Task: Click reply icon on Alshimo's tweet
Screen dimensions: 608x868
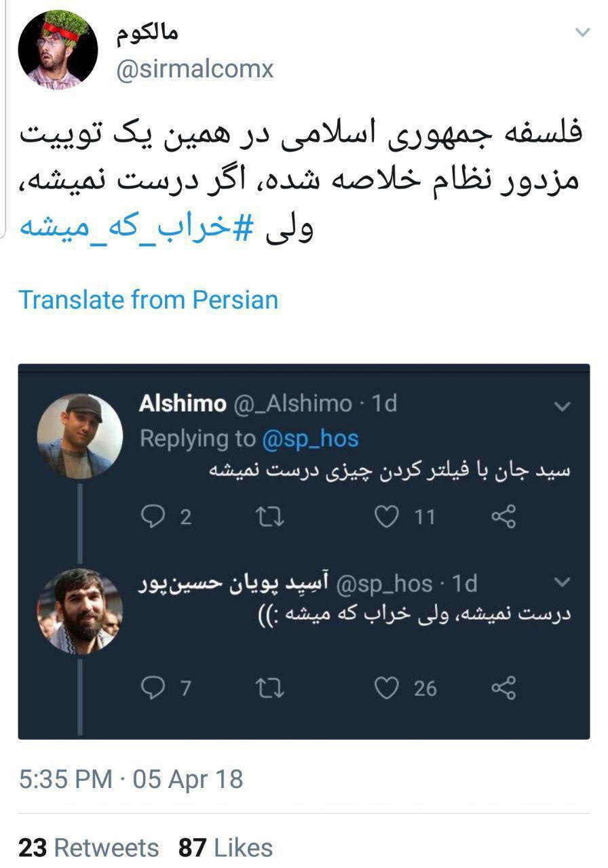Action: pos(153,517)
